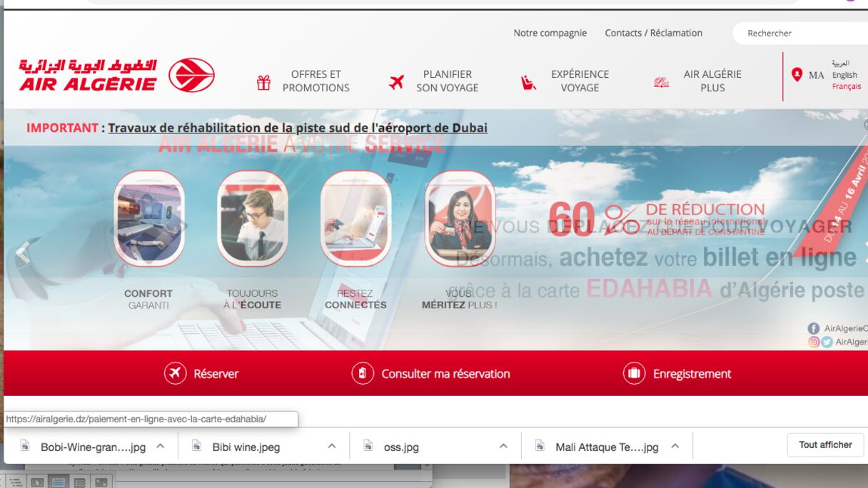Viewport: 868px width, 488px height.
Task: Click the seat icon for Expérience Voyage
Action: click(528, 83)
